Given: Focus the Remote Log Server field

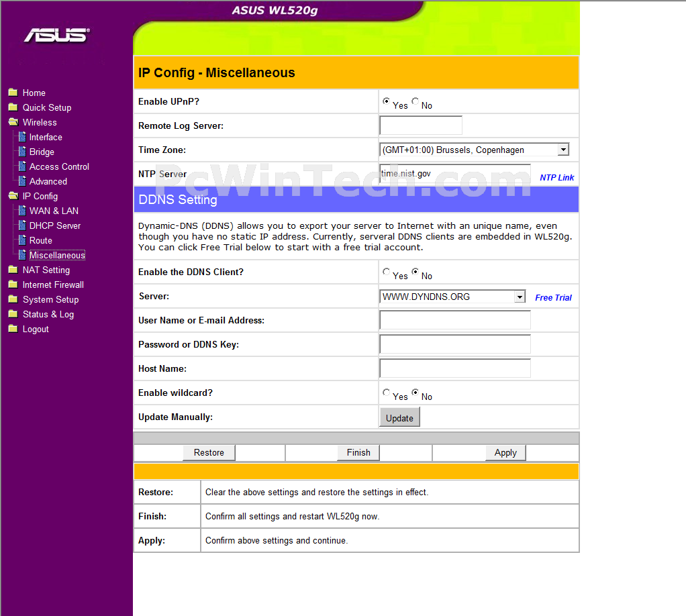Looking at the screenshot, I should 421,125.
